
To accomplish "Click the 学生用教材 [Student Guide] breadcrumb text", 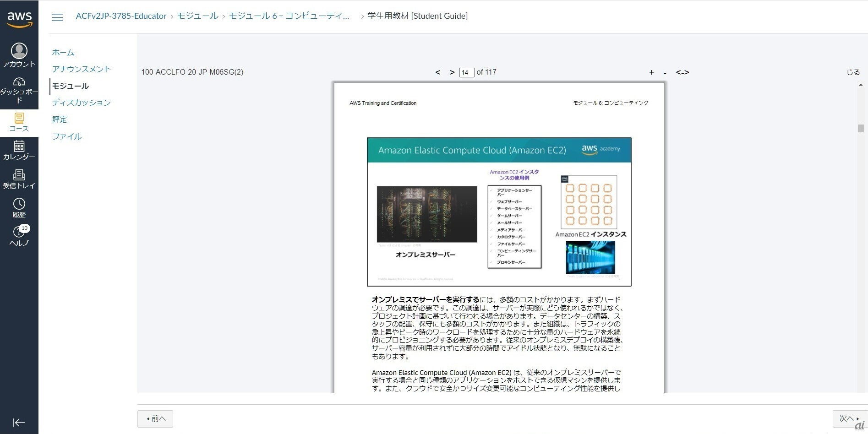I will point(418,16).
